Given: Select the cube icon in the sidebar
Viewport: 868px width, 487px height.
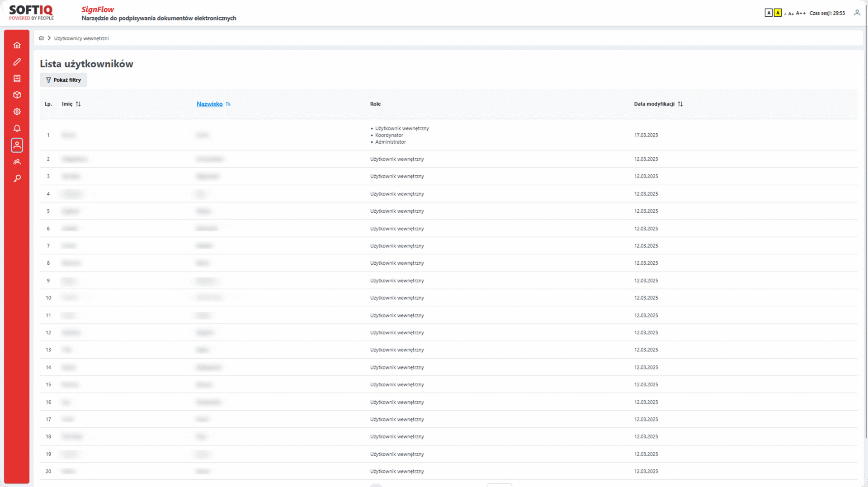Looking at the screenshot, I should point(17,95).
